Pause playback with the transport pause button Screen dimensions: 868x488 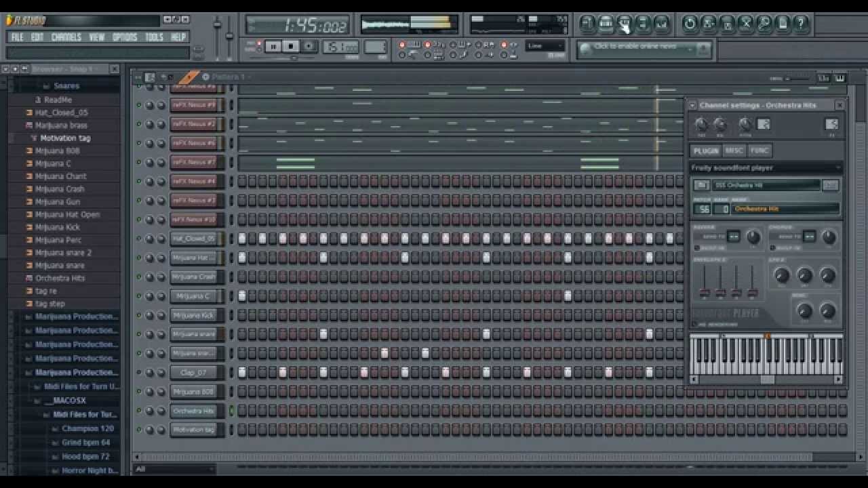click(x=273, y=46)
